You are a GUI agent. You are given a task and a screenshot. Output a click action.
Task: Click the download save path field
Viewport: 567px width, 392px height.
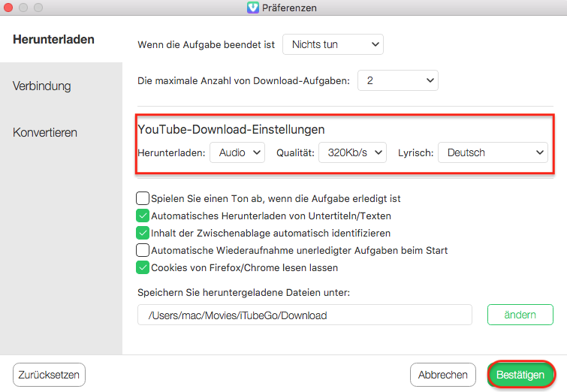pos(304,315)
